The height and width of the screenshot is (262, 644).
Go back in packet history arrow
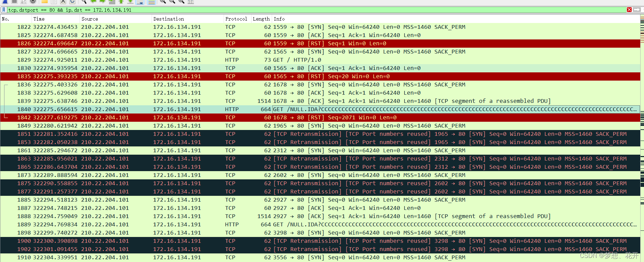click(x=93, y=2)
